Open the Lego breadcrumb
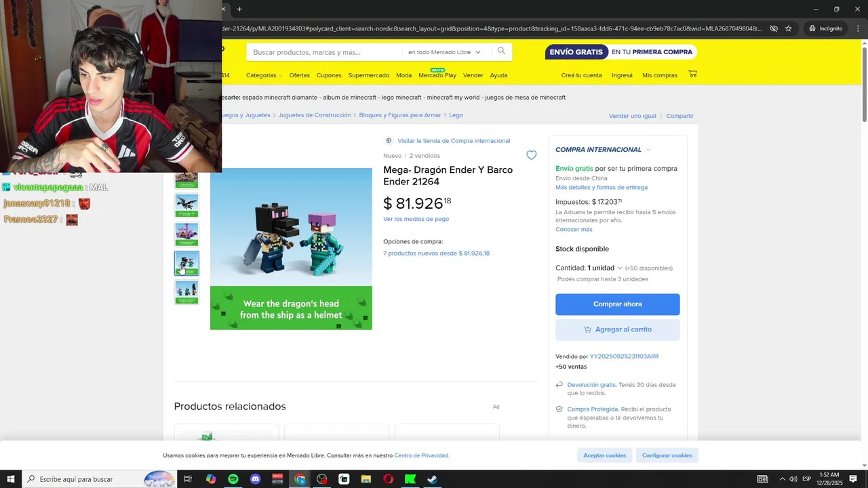868x488 pixels. coord(456,115)
